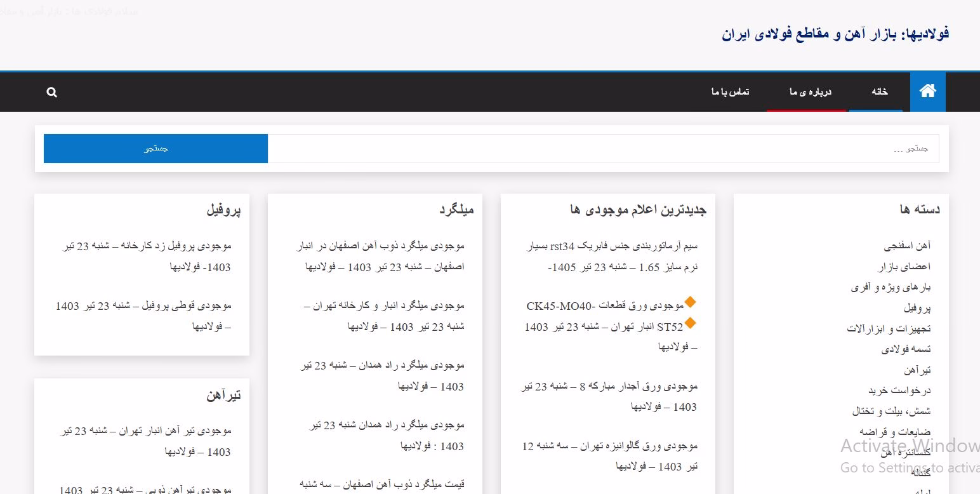The width and height of the screenshot is (980, 494).
Task: Open the پروفیل link in the categories list
Action: [917, 308]
